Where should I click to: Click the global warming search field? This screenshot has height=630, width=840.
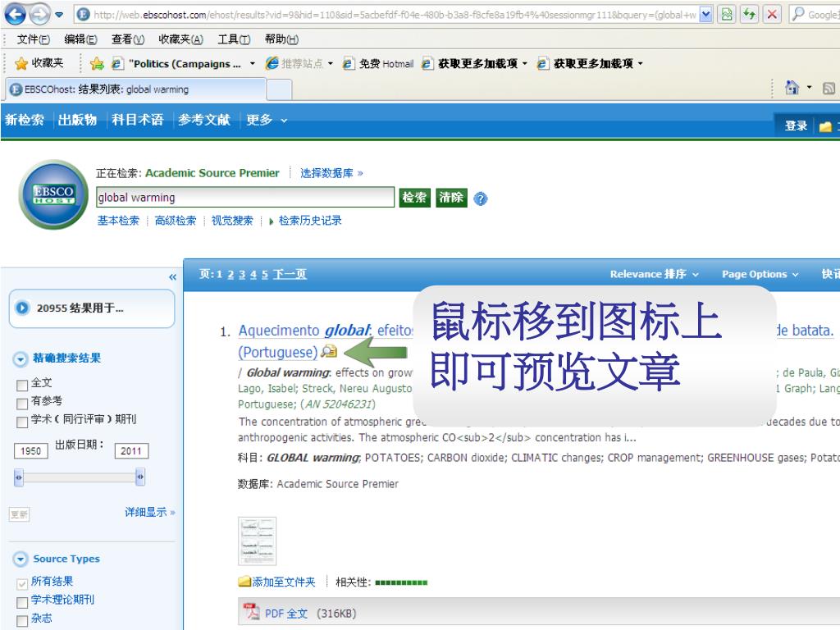click(x=245, y=197)
